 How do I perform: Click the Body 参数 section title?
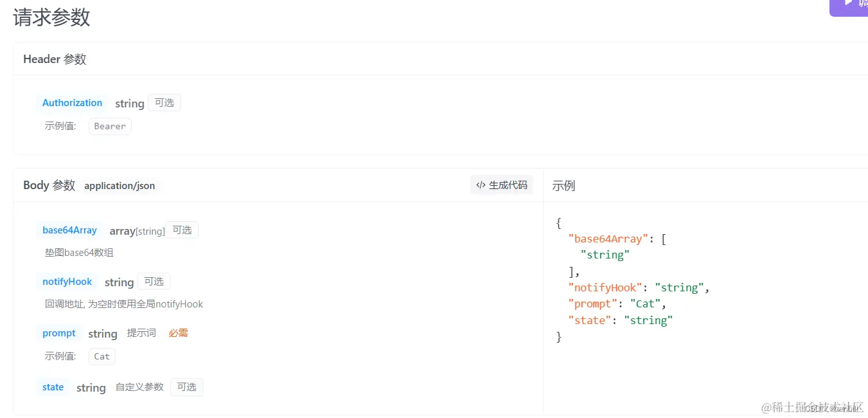click(x=49, y=185)
